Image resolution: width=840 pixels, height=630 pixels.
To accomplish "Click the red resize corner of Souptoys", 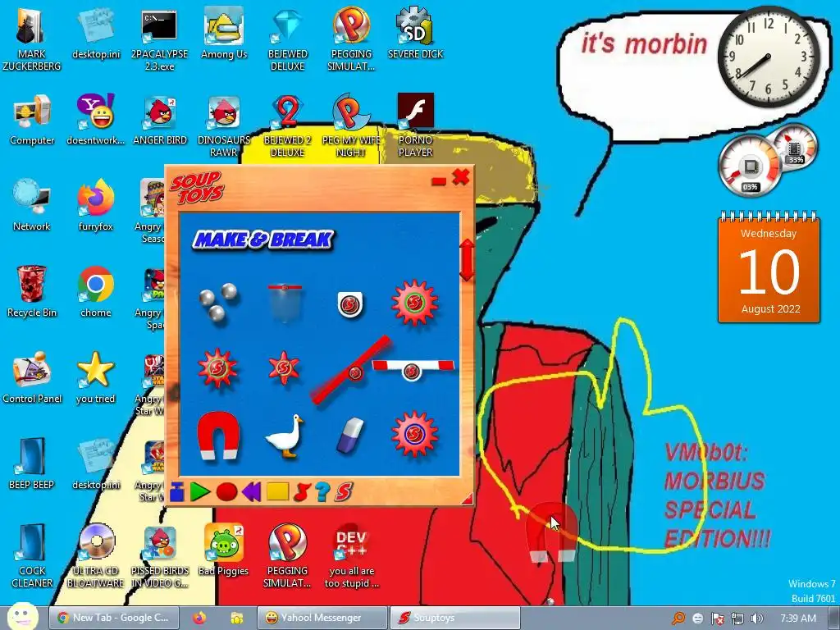I will [x=467, y=499].
